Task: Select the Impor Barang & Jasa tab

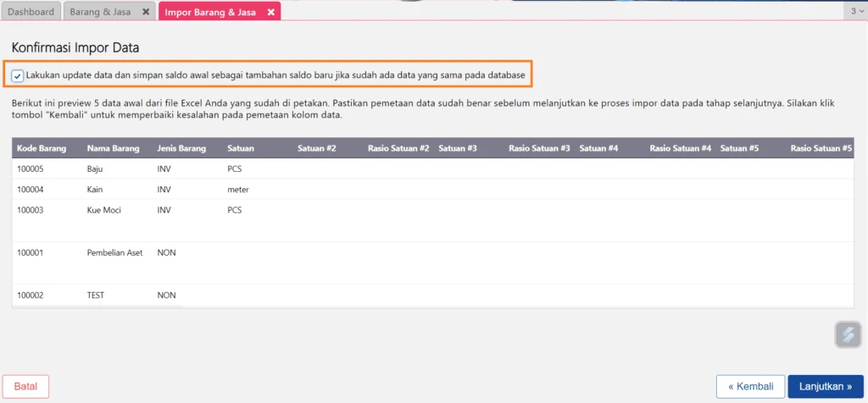Action: pos(212,12)
